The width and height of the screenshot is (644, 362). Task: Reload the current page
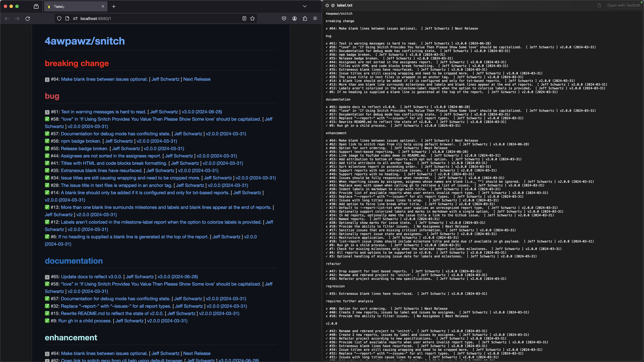[28, 19]
